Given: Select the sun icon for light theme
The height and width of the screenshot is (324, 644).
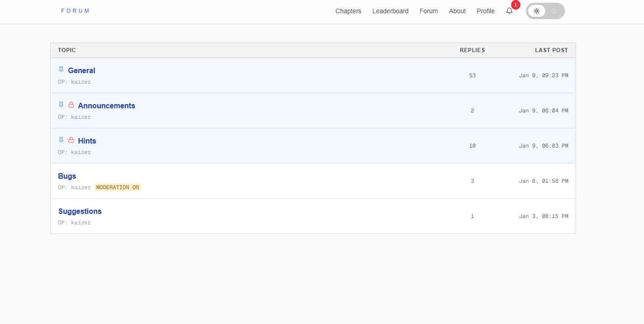Looking at the screenshot, I should pyautogui.click(x=537, y=11).
